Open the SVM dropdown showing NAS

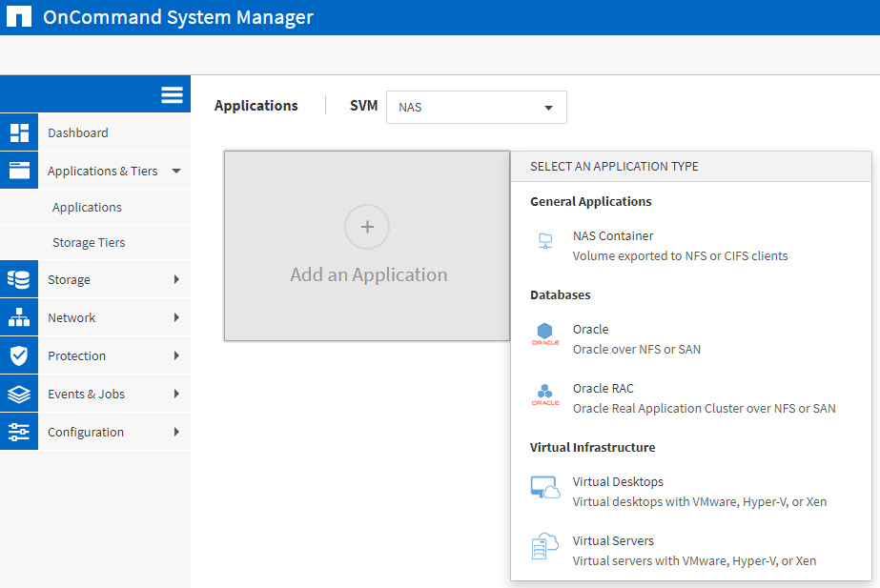(x=476, y=108)
